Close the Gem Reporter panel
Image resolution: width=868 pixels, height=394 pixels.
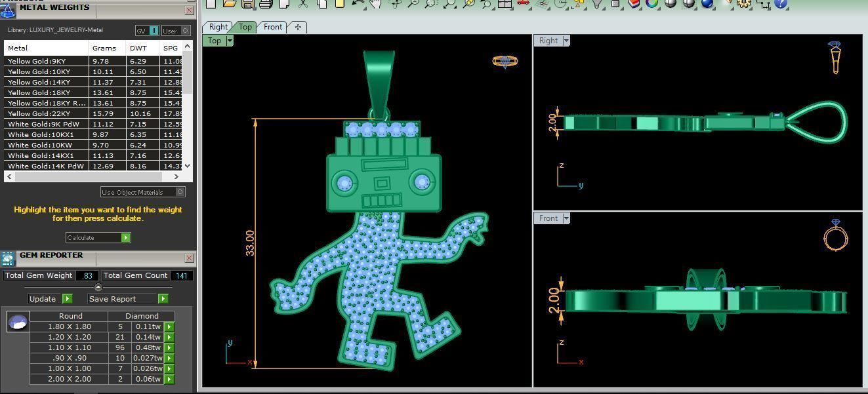point(190,258)
